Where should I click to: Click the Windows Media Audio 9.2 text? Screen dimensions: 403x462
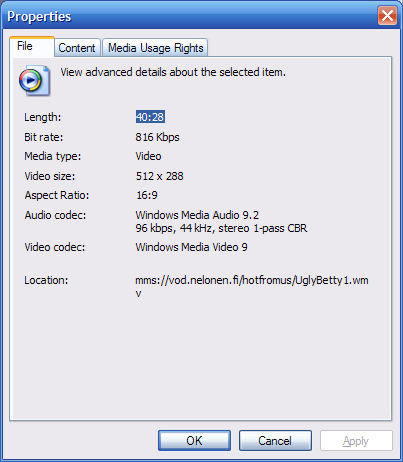tap(197, 215)
